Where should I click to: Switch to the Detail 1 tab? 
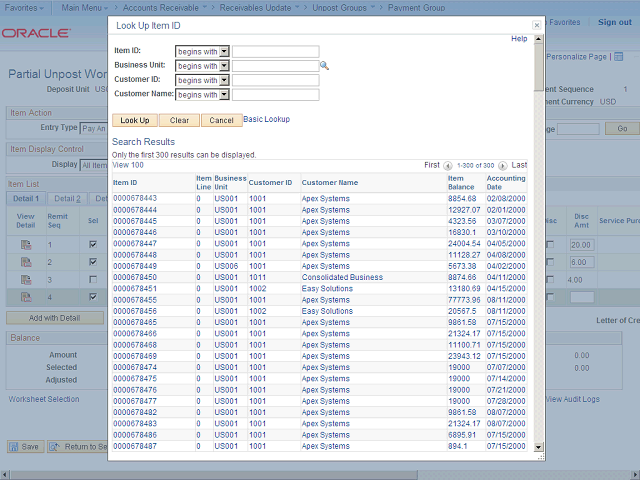[x=25, y=199]
